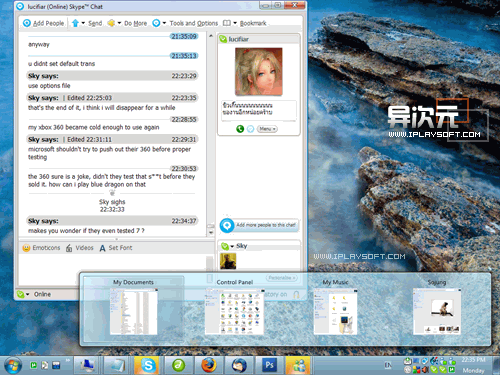Click the chat scrollbar up arrow
This screenshot has width=500, height=375.
coord(211,35)
